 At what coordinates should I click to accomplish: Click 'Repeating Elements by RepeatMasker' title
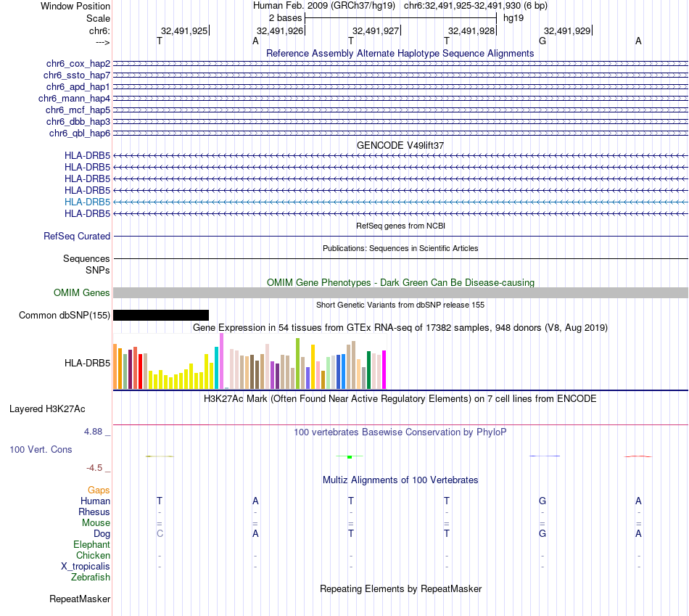400,588
